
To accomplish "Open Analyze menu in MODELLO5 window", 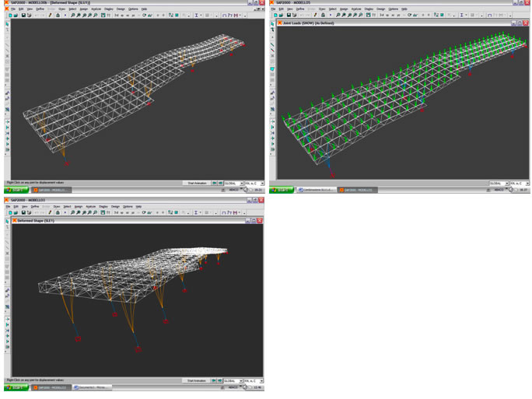I will point(355,9).
